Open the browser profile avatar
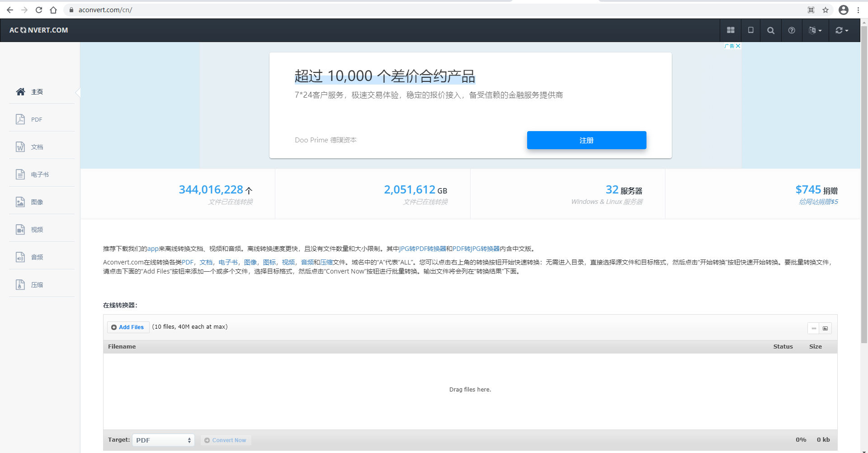The height and width of the screenshot is (453, 868). coord(843,10)
